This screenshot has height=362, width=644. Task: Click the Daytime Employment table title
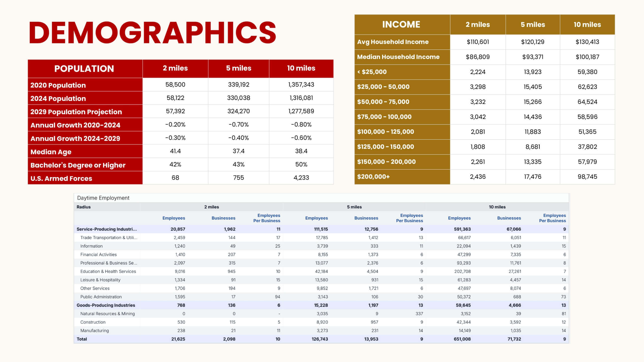point(103,198)
